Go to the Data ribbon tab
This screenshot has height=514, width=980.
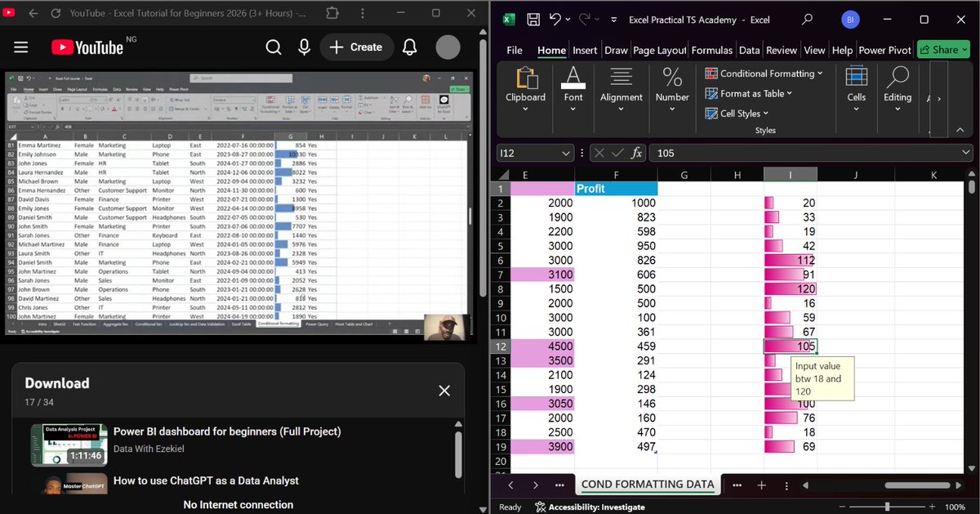click(x=749, y=50)
